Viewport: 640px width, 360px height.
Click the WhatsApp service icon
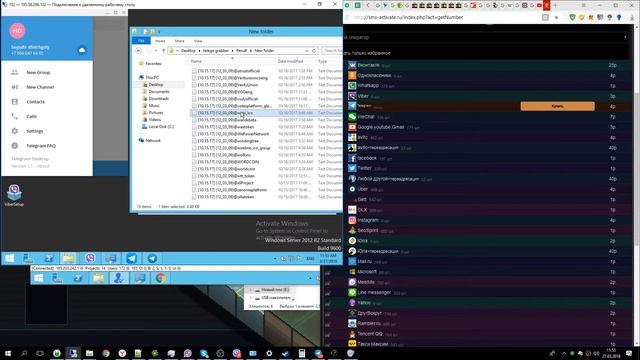pyautogui.click(x=352, y=86)
